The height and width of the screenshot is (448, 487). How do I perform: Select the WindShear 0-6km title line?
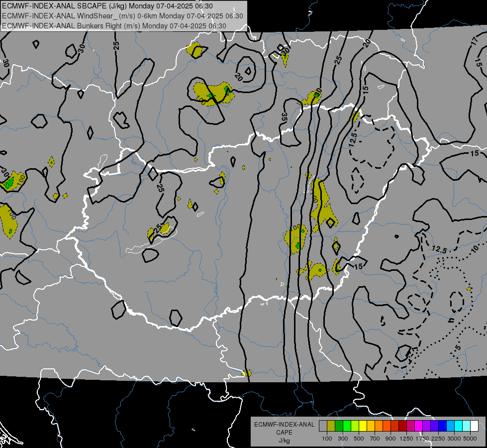(x=122, y=16)
